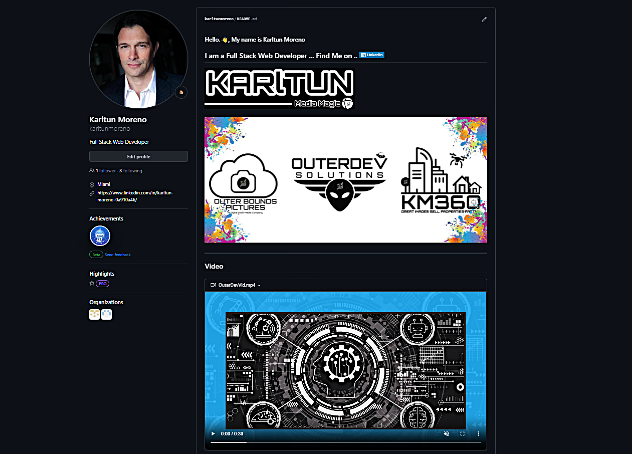This screenshot has width=632, height=454.
Task: Click the profile avatar photo
Action: click(138, 59)
